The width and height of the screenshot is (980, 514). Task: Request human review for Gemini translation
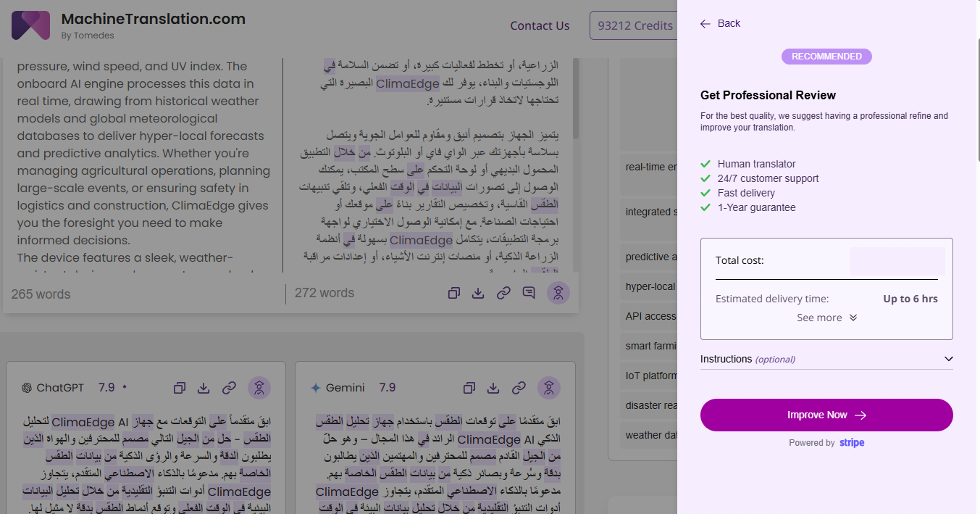[x=549, y=388]
